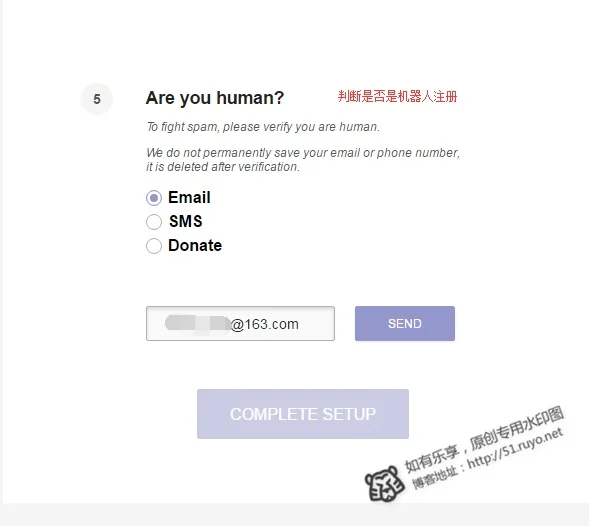The height and width of the screenshot is (526, 589).
Task: Click the @163.com text in the field
Action: (265, 324)
